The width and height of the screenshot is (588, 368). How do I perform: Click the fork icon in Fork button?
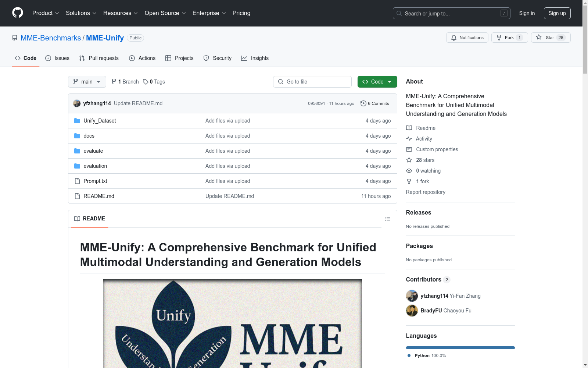click(499, 38)
